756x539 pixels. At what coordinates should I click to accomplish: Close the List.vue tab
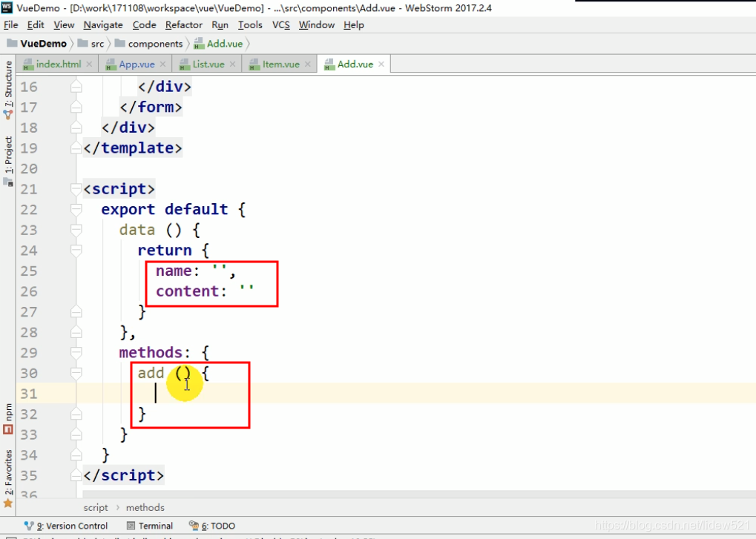(233, 64)
